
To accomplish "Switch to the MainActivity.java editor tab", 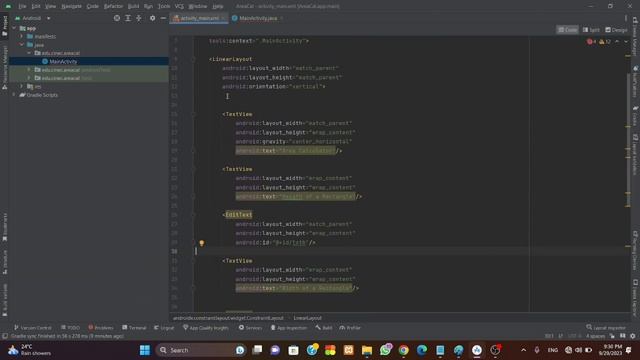I will tap(257, 18).
